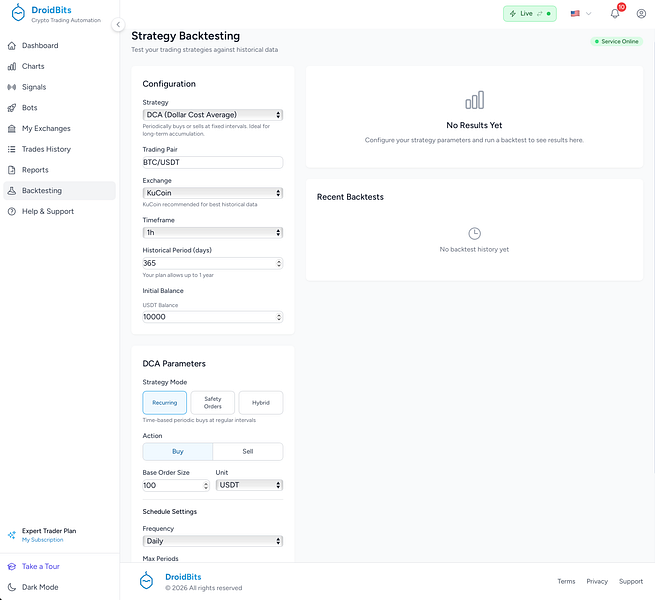Open Reports from the sidebar
Viewport: 655px width, 600px height.
click(59, 170)
